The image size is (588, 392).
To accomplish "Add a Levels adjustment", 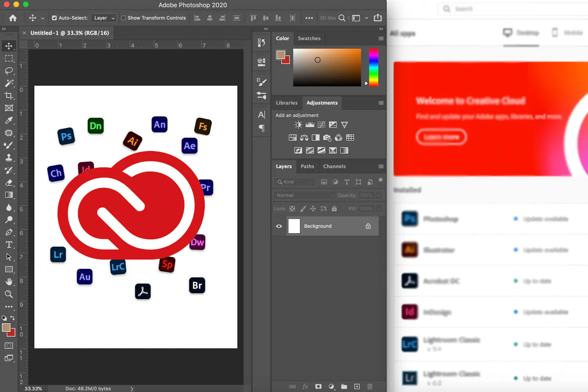I will click(x=310, y=125).
